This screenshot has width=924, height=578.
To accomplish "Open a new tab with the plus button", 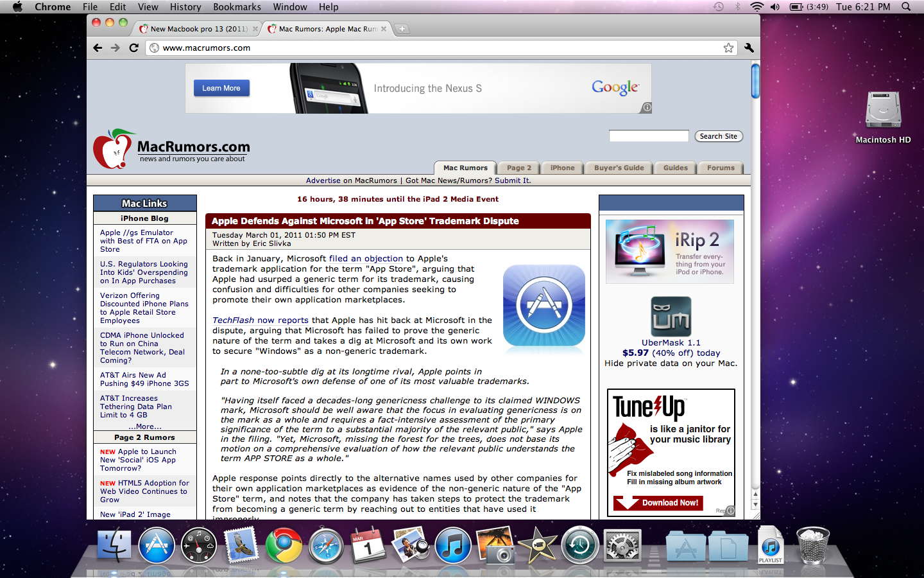I will (402, 29).
